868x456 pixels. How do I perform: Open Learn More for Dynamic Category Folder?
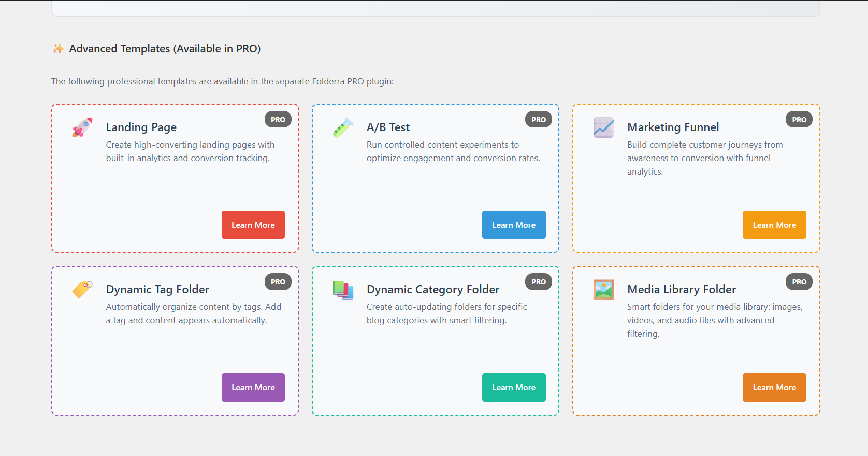click(x=514, y=387)
